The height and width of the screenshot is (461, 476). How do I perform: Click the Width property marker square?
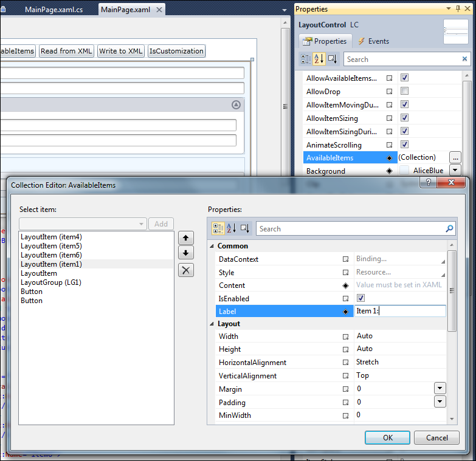tap(345, 336)
